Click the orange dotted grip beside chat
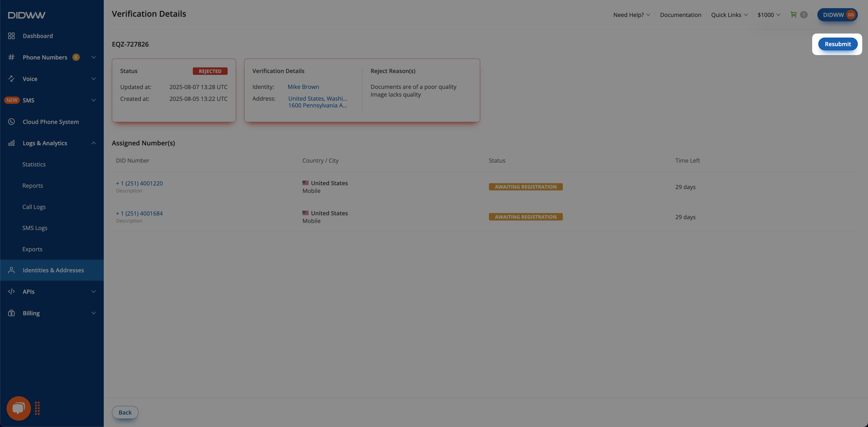 (x=37, y=408)
